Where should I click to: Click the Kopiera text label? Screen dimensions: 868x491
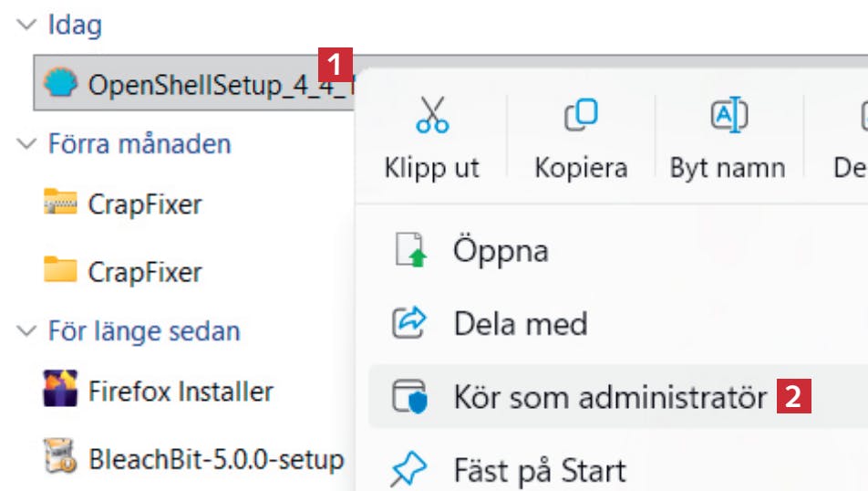point(581,168)
